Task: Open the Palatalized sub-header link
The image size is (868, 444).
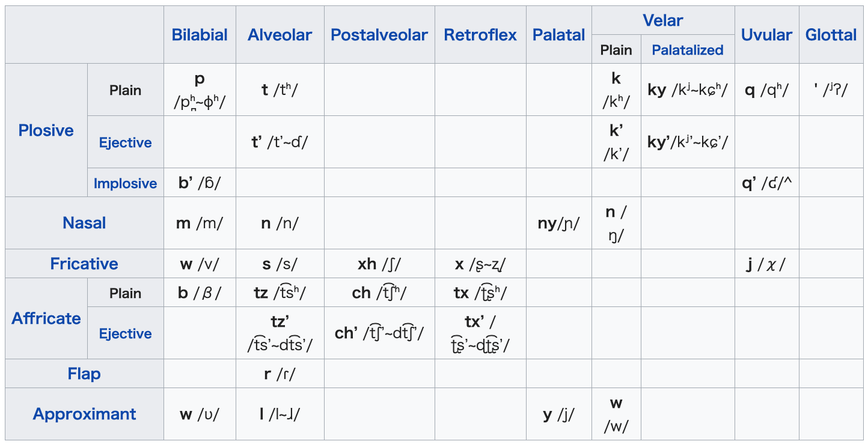Action: coord(688,50)
